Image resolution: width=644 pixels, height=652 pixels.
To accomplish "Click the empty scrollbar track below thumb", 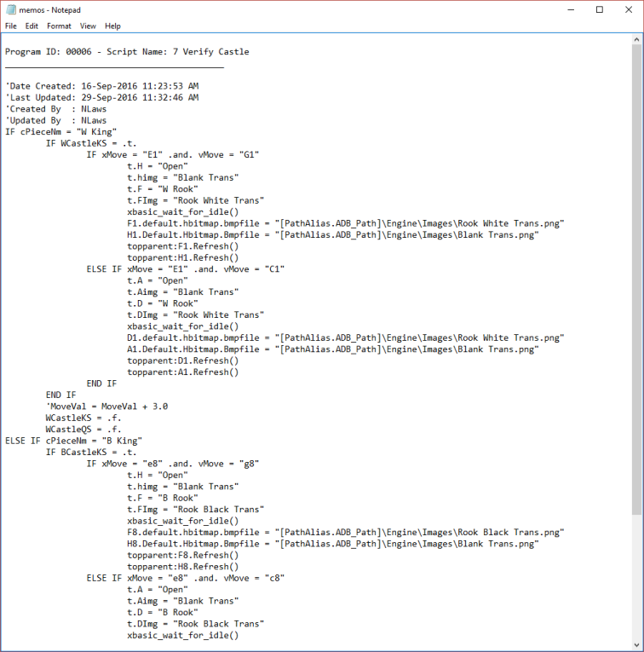I will (636, 580).
